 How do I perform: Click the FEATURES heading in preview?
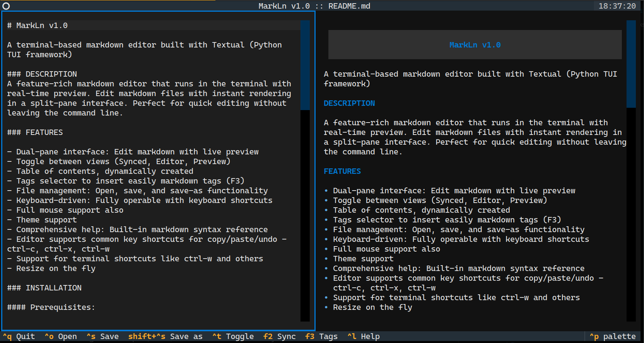pyautogui.click(x=342, y=171)
